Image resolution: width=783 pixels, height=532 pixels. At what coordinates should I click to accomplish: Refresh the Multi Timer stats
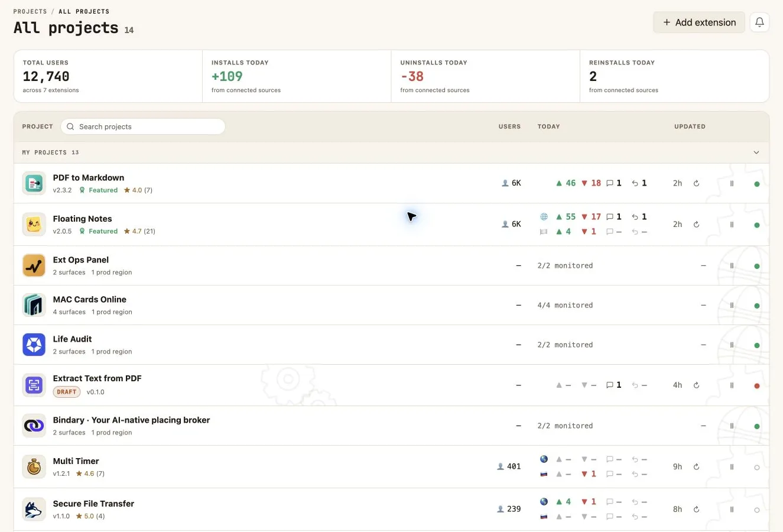click(x=696, y=467)
